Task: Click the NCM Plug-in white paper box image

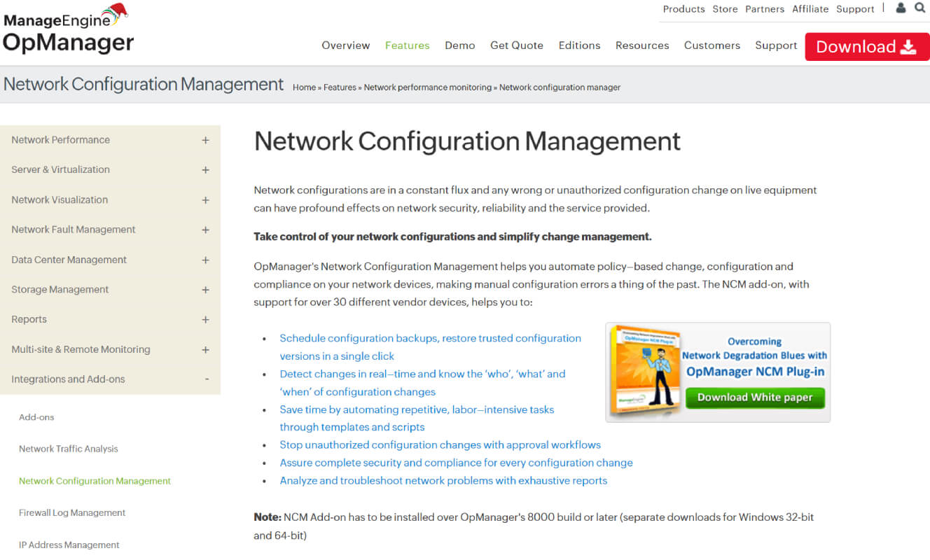Action: (x=645, y=371)
